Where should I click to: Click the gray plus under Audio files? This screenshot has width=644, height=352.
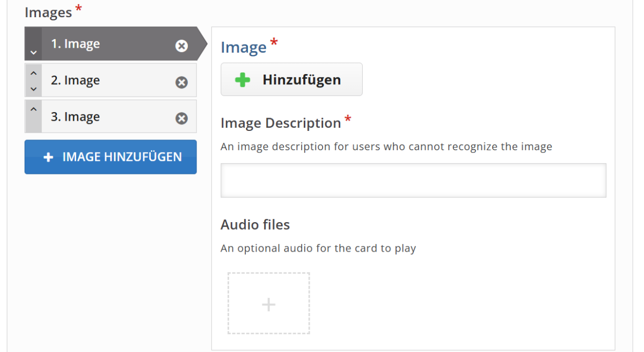268,305
